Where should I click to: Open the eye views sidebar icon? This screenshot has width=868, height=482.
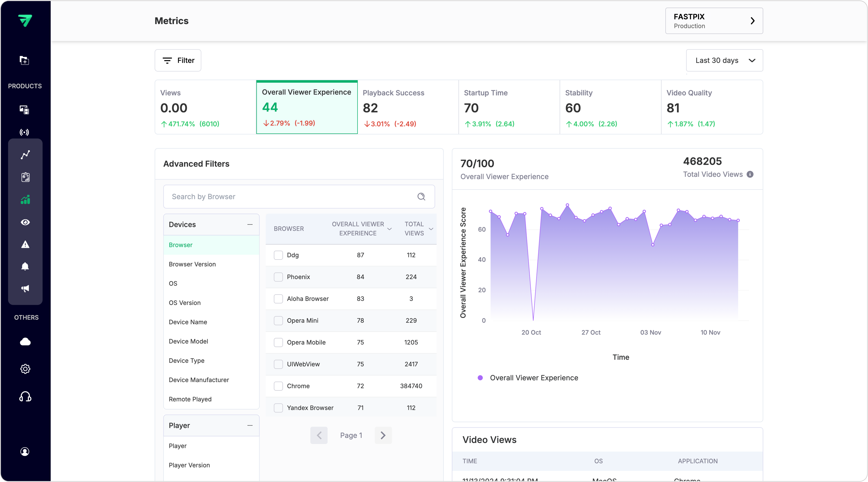click(25, 222)
